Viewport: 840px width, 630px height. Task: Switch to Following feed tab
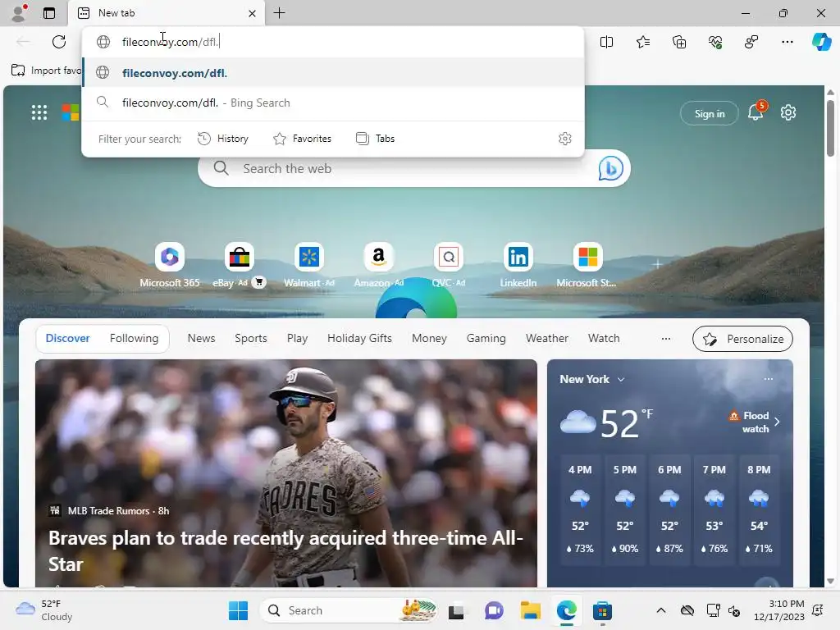click(134, 339)
